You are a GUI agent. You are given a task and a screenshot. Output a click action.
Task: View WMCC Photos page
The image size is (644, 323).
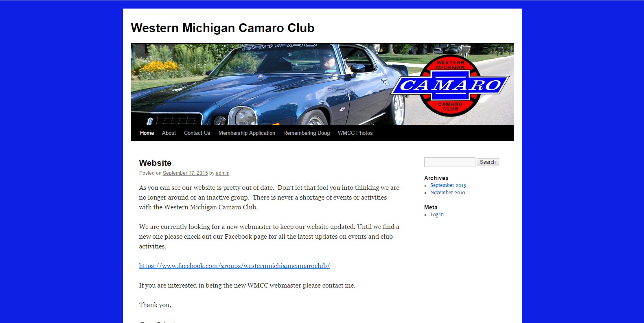click(355, 133)
